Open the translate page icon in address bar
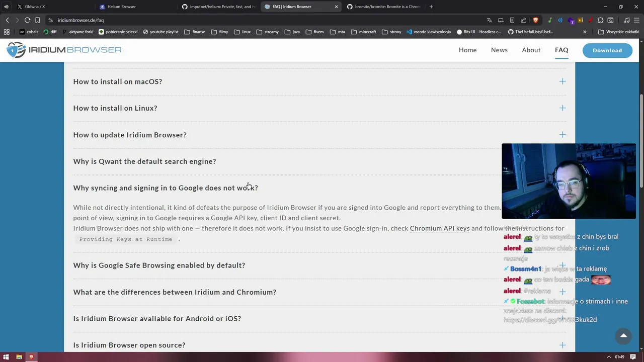 click(489, 20)
